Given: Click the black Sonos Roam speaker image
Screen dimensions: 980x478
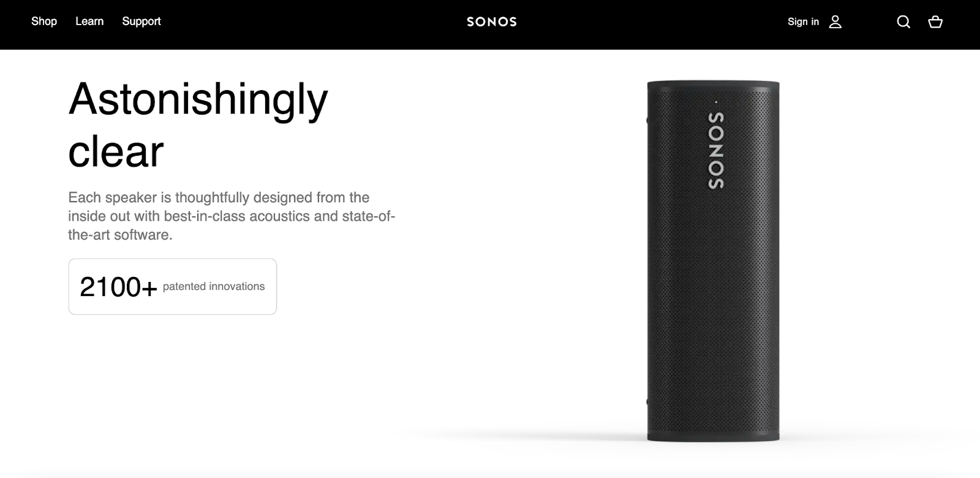Looking at the screenshot, I should (714, 261).
